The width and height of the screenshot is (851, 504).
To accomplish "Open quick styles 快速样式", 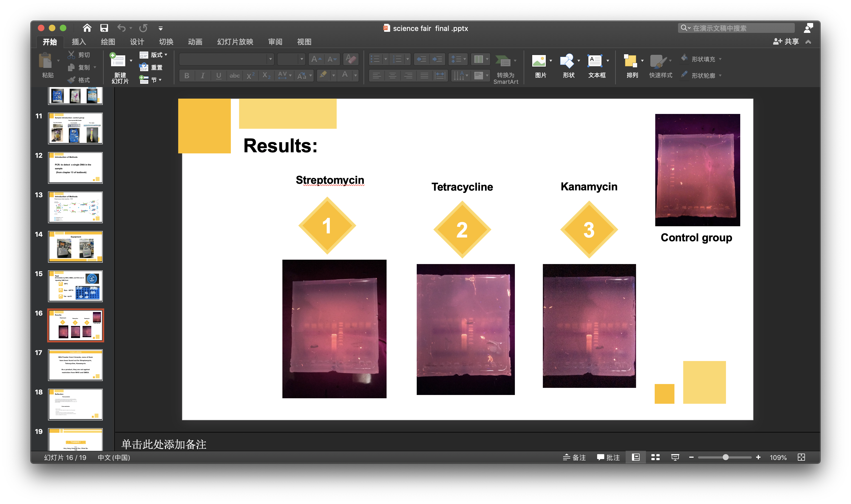I will pos(660,67).
